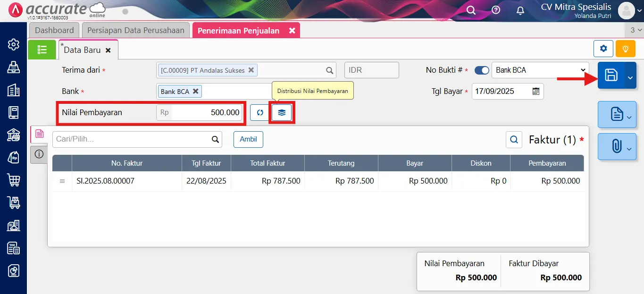Open the Persiapan Data Perusahaan tab

135,30
